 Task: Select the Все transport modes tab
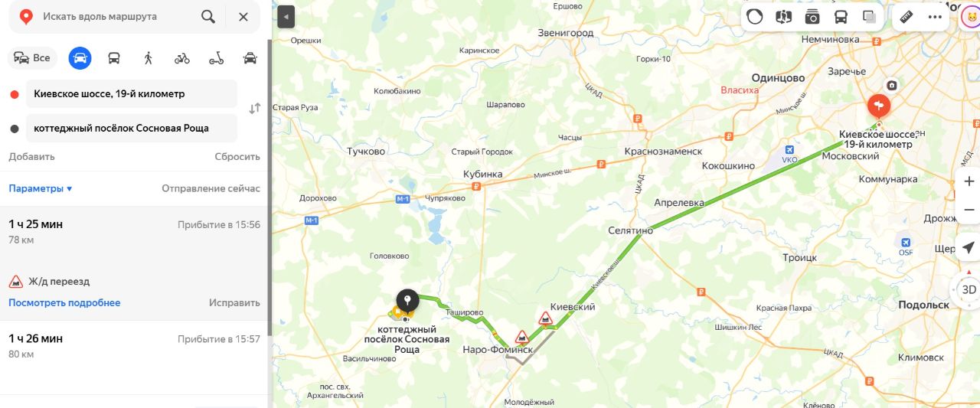coord(32,58)
